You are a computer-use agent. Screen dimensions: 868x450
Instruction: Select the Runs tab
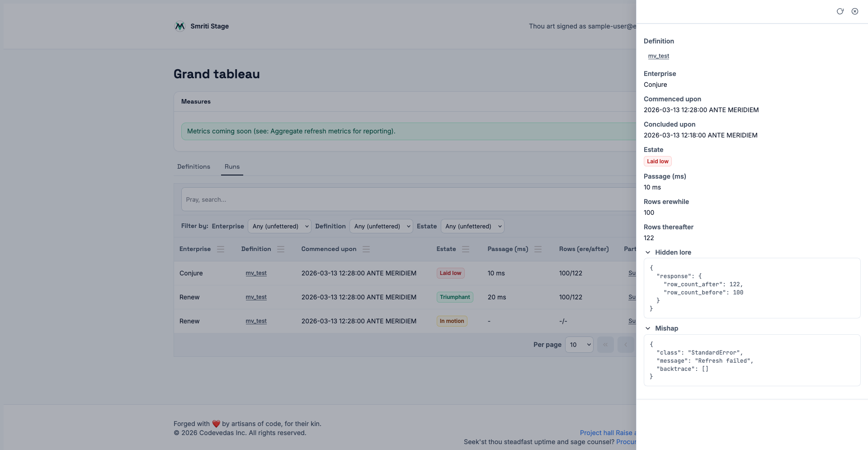(x=232, y=167)
